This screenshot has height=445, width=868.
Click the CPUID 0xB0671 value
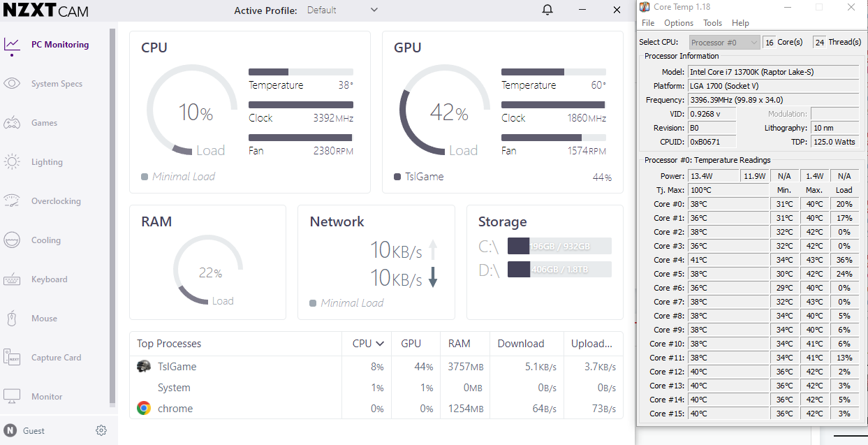[712, 142]
